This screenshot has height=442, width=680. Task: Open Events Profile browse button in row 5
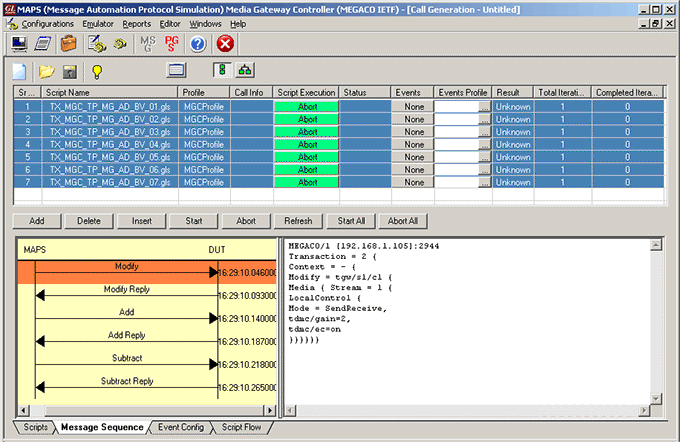point(485,157)
